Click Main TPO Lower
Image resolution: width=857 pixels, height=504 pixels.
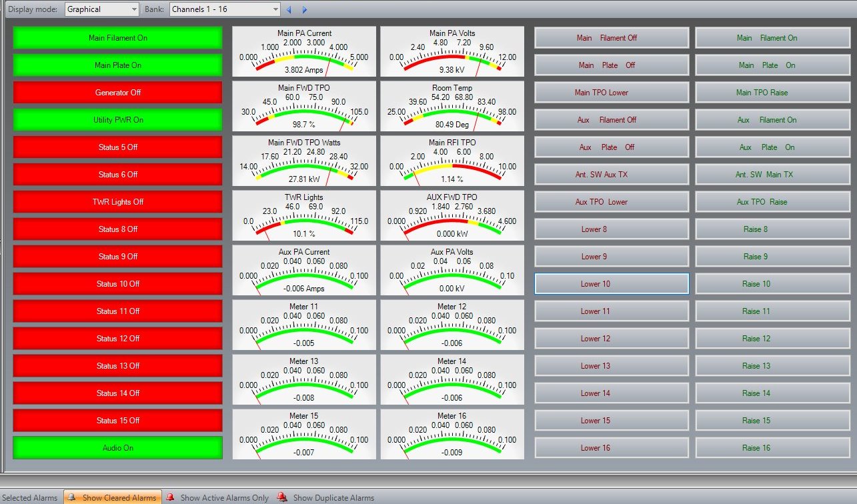[612, 93]
